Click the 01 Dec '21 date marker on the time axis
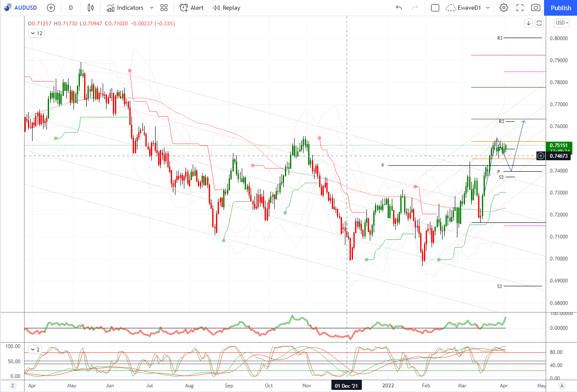Viewport: 577px width, 392px height. [346, 386]
